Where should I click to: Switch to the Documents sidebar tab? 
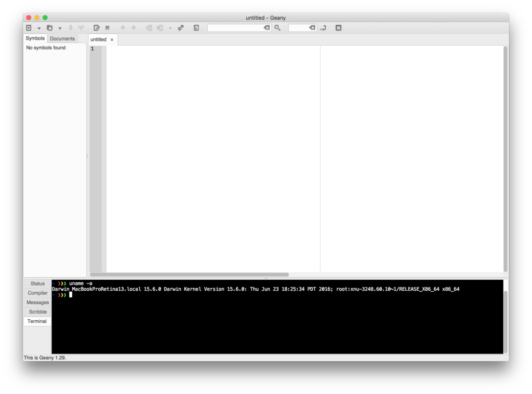tap(62, 38)
